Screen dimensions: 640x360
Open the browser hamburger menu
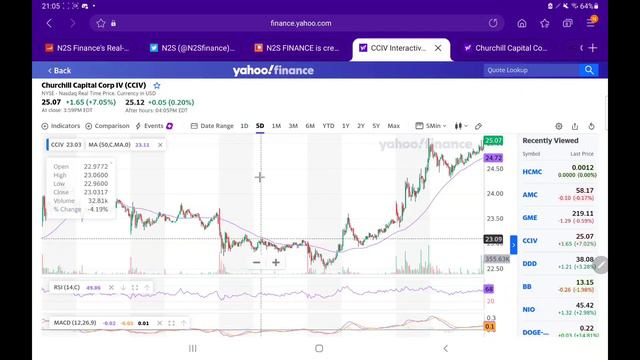(590, 23)
